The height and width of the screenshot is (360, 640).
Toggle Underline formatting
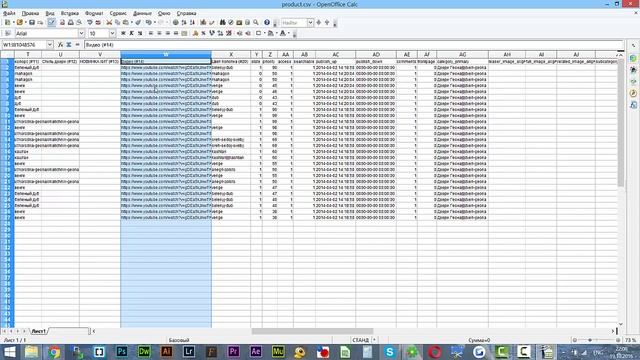click(x=140, y=33)
